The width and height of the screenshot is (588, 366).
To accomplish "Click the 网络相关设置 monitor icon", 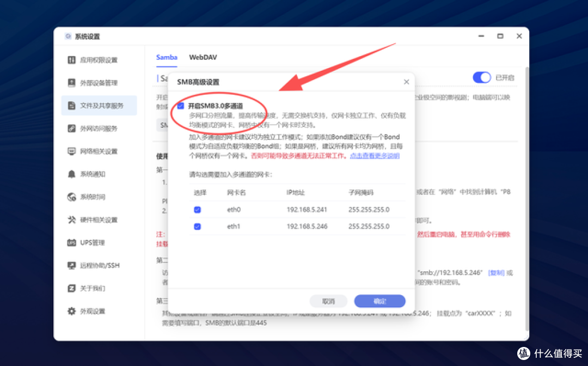I will pos(71,151).
